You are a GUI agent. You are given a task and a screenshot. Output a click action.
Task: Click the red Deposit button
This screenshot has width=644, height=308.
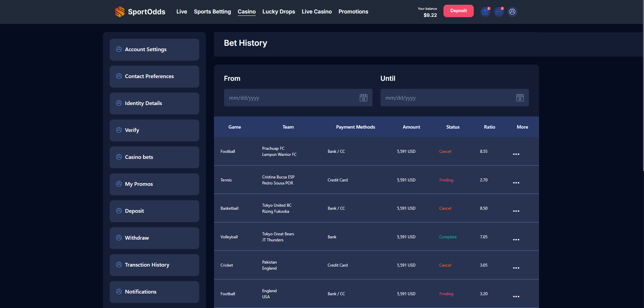point(458,11)
